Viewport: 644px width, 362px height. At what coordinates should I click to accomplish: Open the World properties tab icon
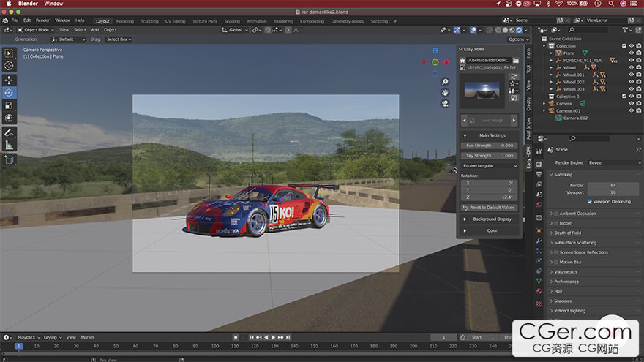(539, 204)
